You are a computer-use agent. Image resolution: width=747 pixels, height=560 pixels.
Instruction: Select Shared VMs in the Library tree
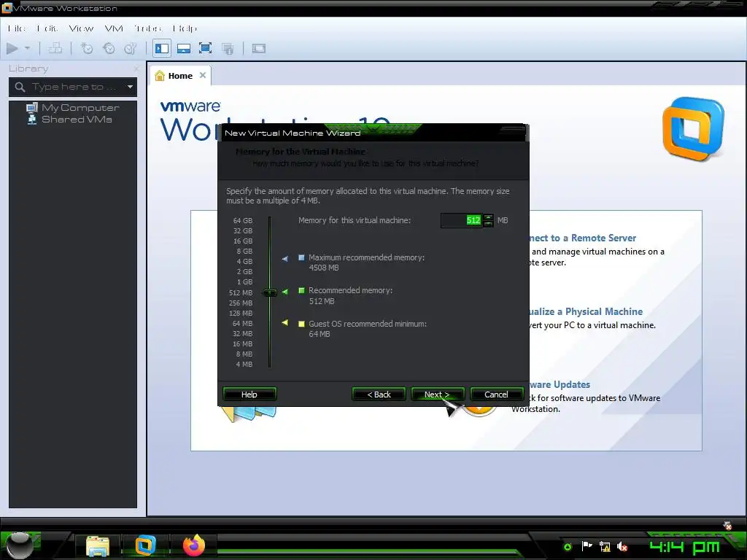click(77, 119)
